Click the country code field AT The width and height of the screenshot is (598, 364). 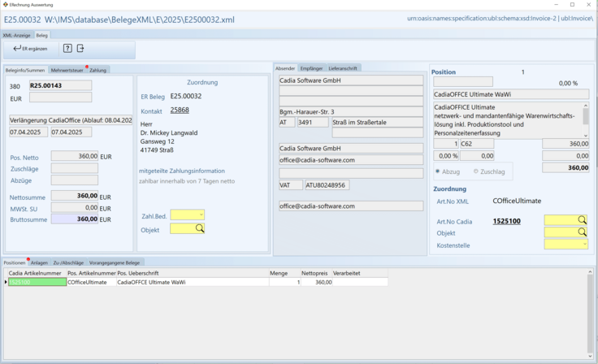(x=287, y=122)
